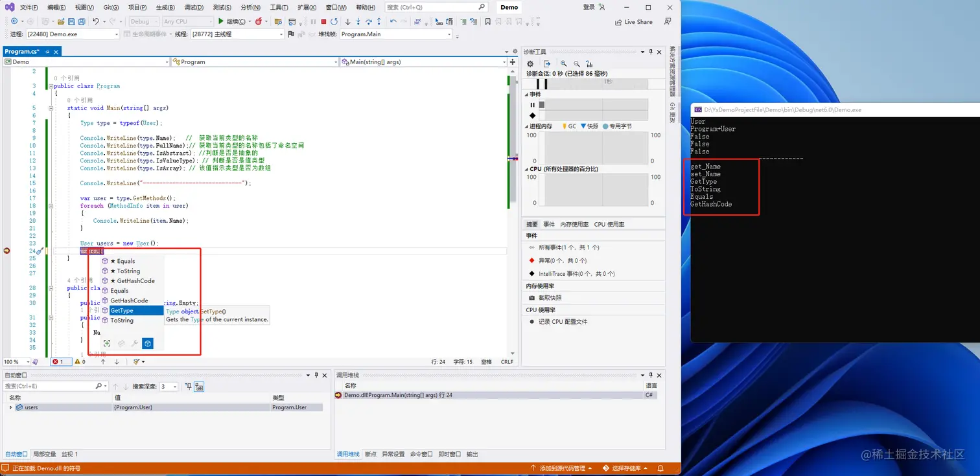
Task: Click the Zoom In magnifier in Diagnostic Tools
Action: point(564,63)
